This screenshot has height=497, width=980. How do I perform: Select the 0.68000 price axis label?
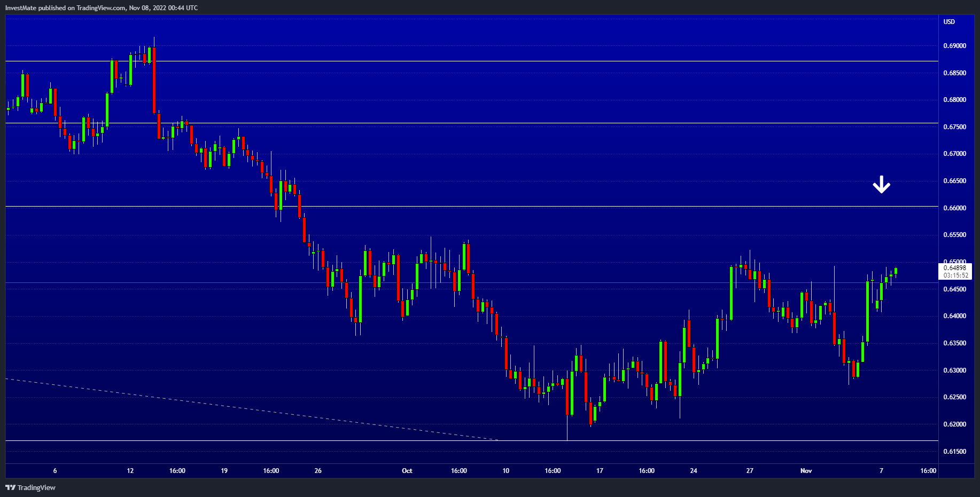tap(954, 100)
